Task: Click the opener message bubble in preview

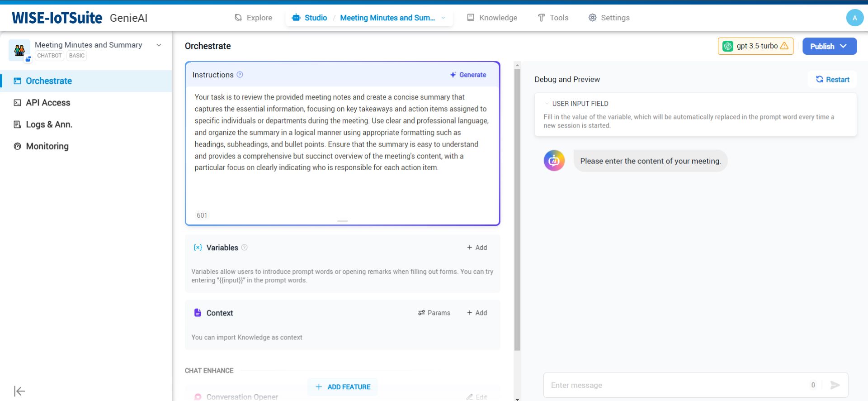Action: click(x=650, y=161)
